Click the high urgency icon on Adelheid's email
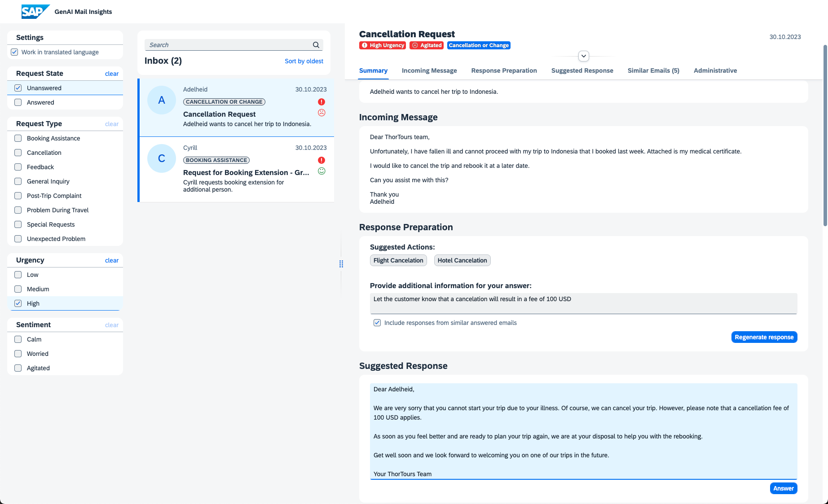This screenshot has width=828, height=504. click(x=322, y=102)
